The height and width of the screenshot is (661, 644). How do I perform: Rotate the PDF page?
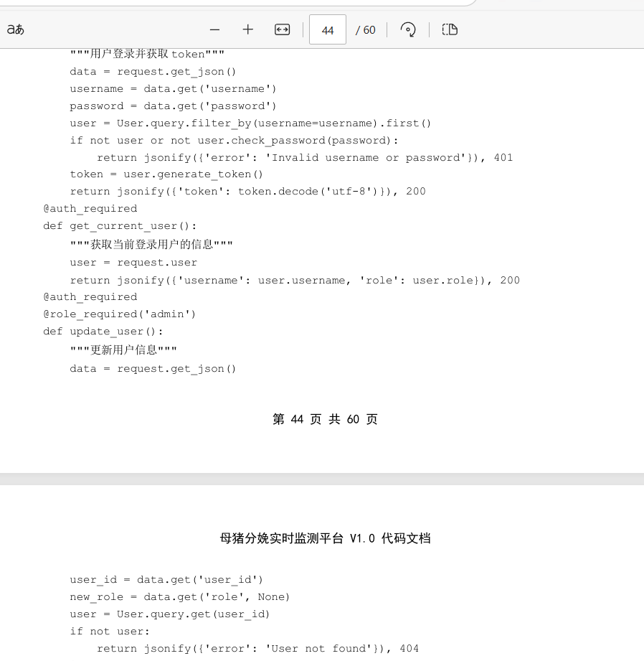pyautogui.click(x=408, y=29)
